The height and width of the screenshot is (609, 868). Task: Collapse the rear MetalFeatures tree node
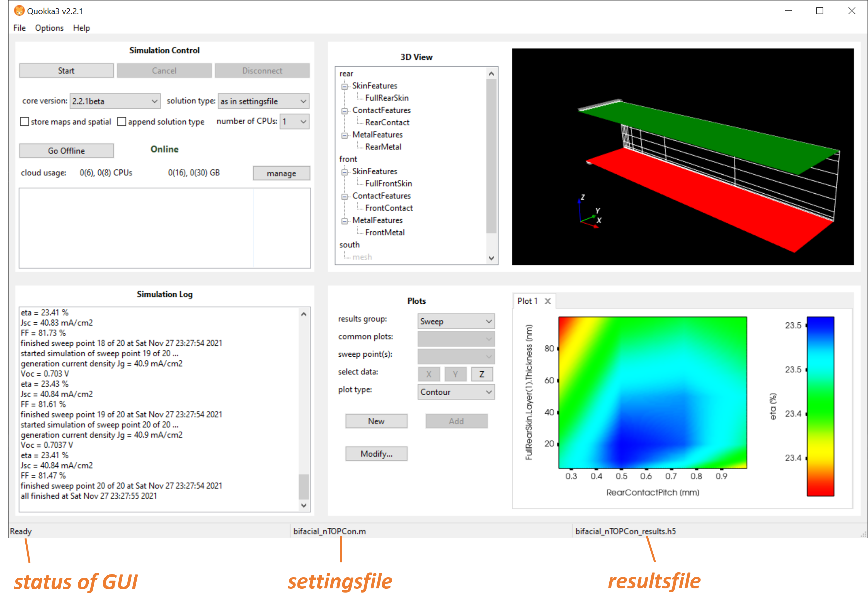tap(345, 136)
